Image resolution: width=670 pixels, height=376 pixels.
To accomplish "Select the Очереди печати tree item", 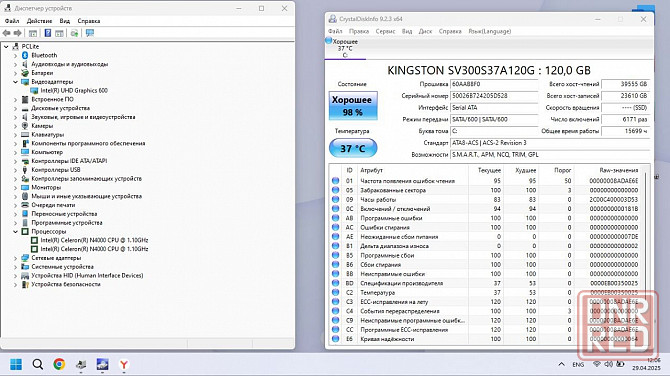I will click(53, 205).
